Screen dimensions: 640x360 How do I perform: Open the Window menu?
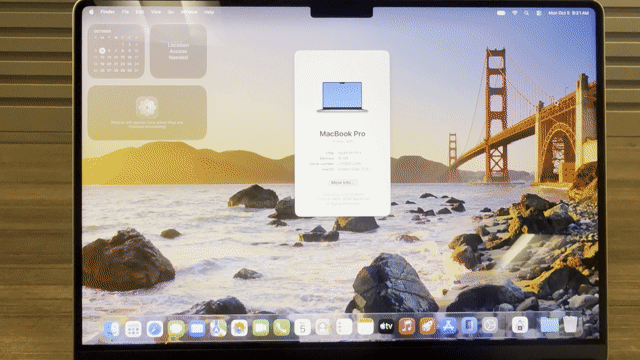pyautogui.click(x=189, y=12)
